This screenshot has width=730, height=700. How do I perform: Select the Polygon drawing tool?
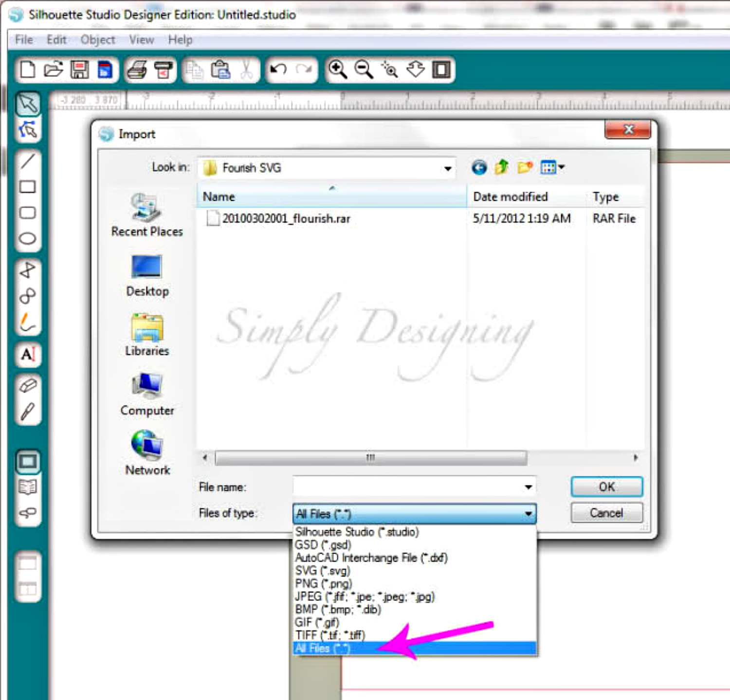(x=28, y=270)
